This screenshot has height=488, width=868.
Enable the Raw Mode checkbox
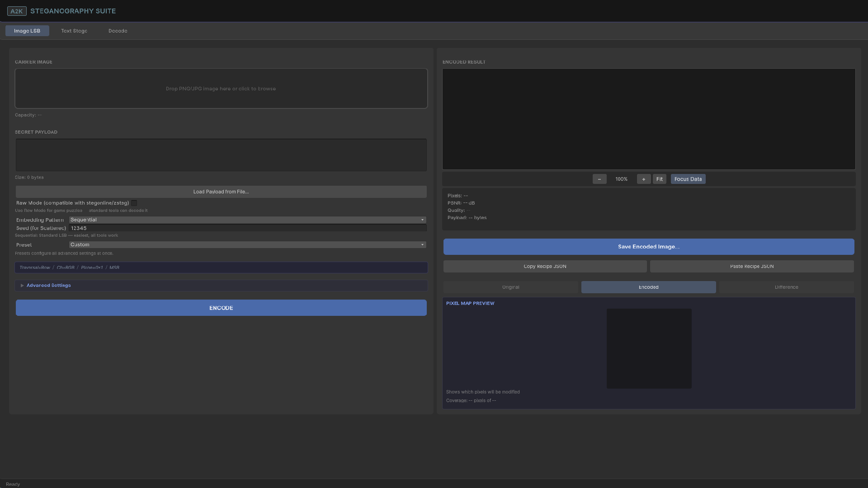pos(134,203)
